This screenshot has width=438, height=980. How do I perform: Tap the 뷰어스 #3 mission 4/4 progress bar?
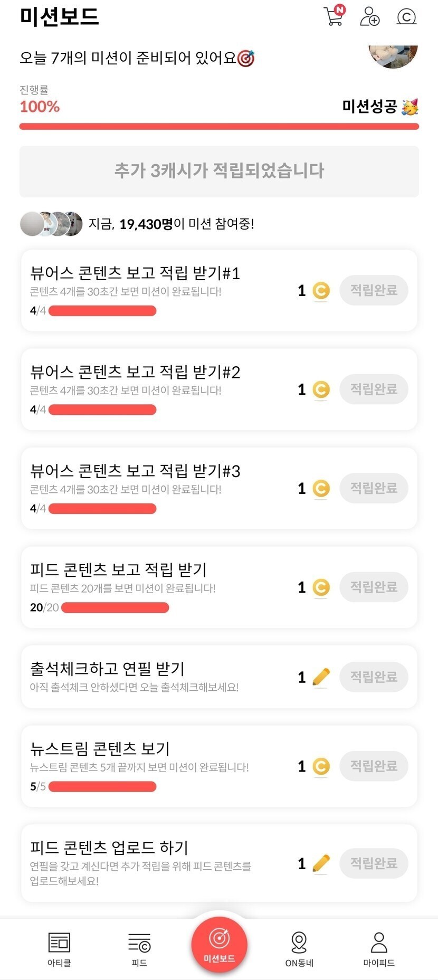click(102, 509)
